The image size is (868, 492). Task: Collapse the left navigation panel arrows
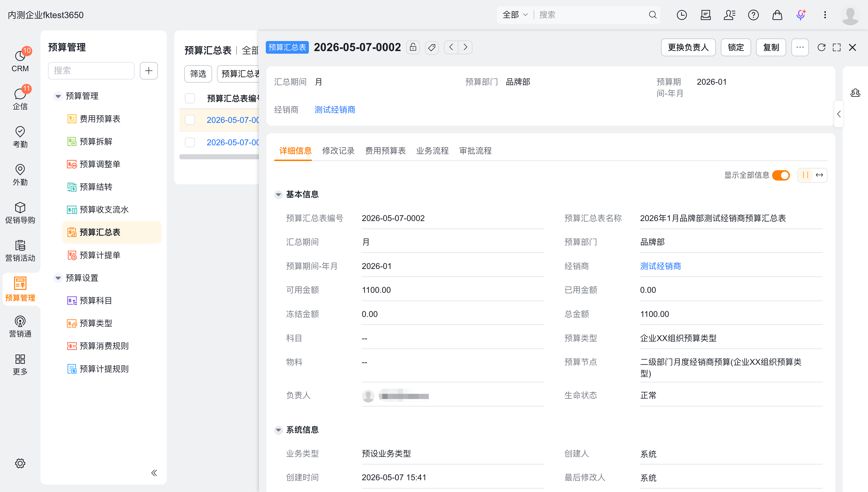(154, 473)
